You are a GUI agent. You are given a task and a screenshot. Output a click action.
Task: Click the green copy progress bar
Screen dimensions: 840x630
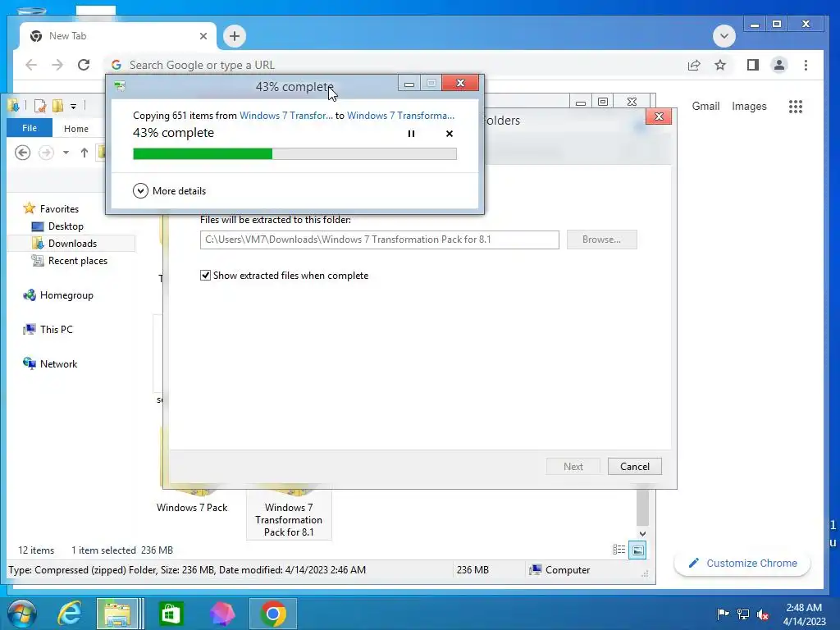click(294, 154)
